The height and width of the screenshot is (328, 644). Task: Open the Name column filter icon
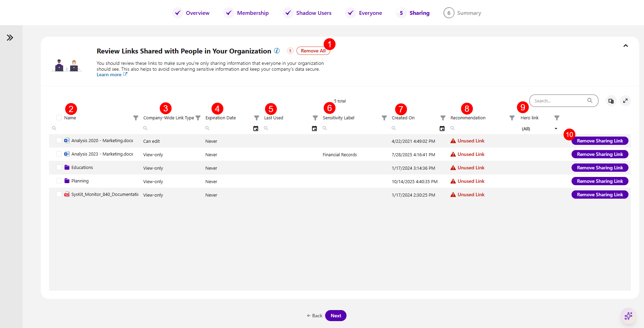(136, 118)
